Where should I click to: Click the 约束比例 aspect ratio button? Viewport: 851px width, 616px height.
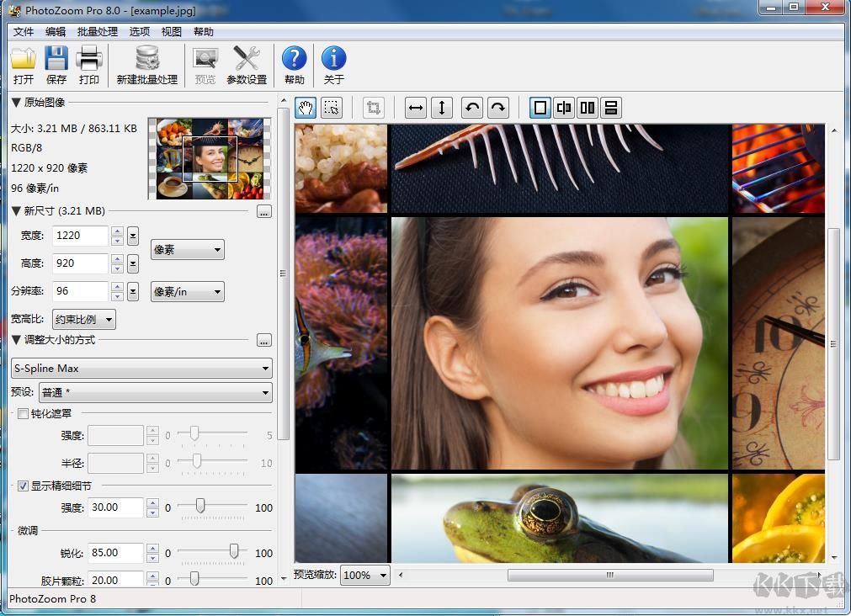tap(84, 319)
